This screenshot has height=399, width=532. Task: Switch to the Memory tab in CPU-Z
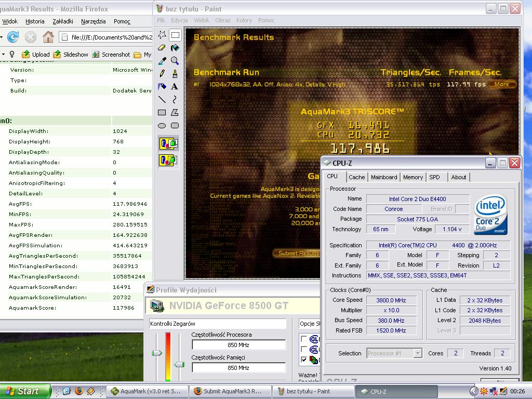413,177
